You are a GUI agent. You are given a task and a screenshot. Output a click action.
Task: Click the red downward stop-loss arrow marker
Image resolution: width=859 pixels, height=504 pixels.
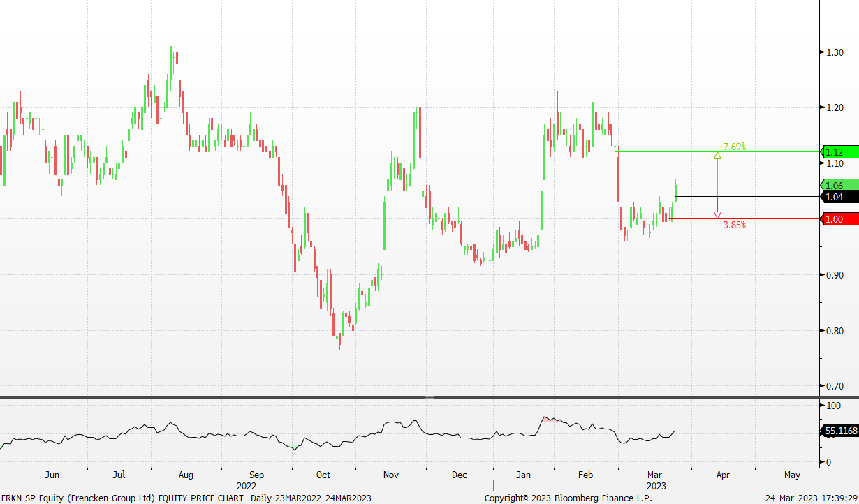coord(717,215)
